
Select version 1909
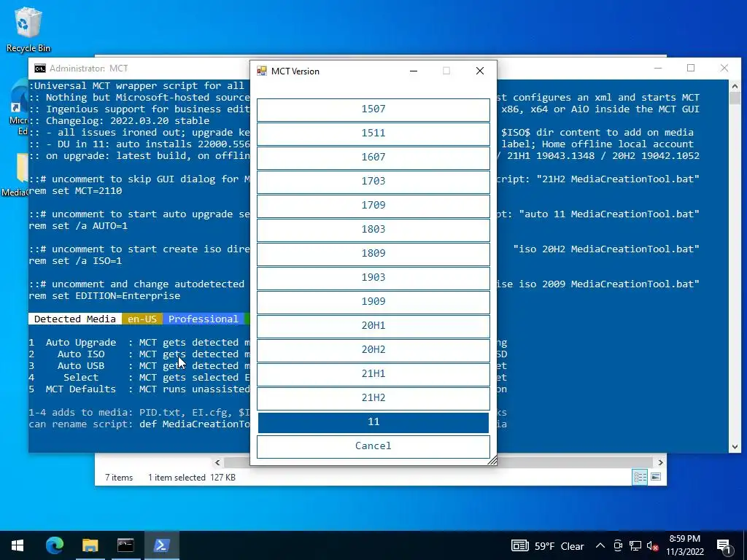pyautogui.click(x=373, y=302)
